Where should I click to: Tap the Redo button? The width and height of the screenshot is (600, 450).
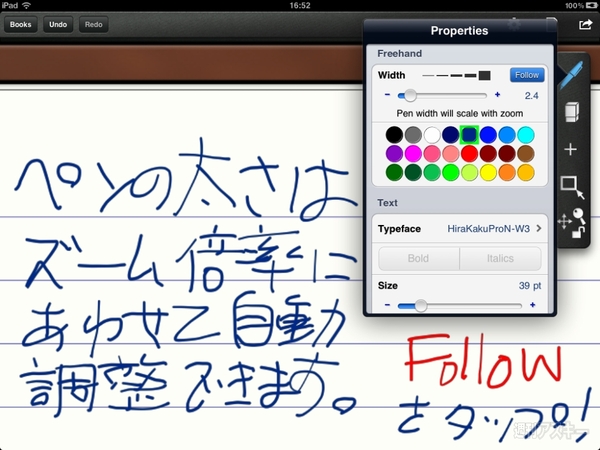94,24
